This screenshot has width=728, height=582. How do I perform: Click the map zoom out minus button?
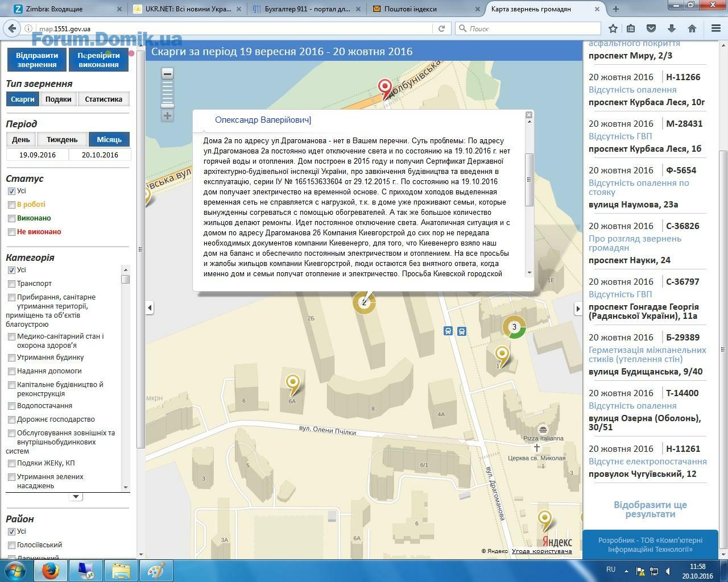167,73
